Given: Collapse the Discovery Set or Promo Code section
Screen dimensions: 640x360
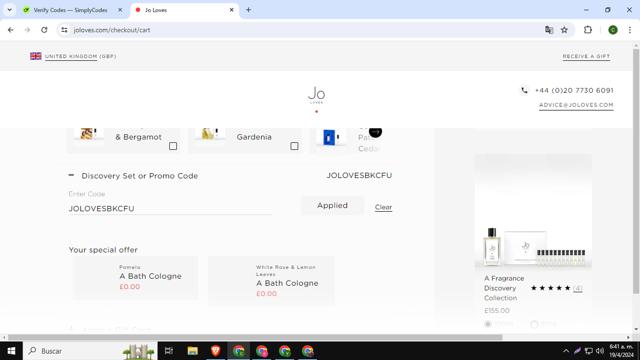Looking at the screenshot, I should click(71, 175).
